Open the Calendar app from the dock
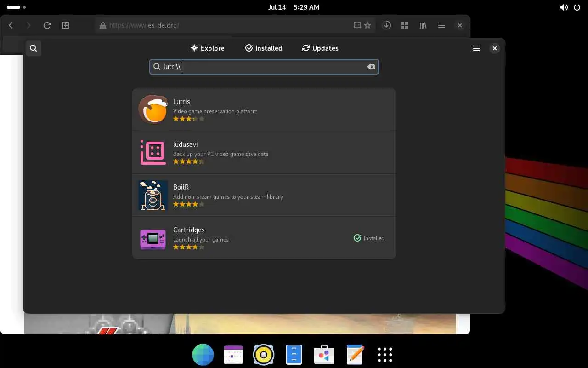The width and height of the screenshot is (588, 368). (x=233, y=355)
